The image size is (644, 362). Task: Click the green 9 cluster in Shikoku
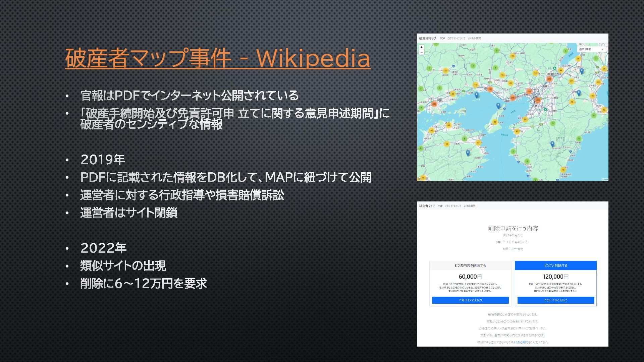(465, 139)
